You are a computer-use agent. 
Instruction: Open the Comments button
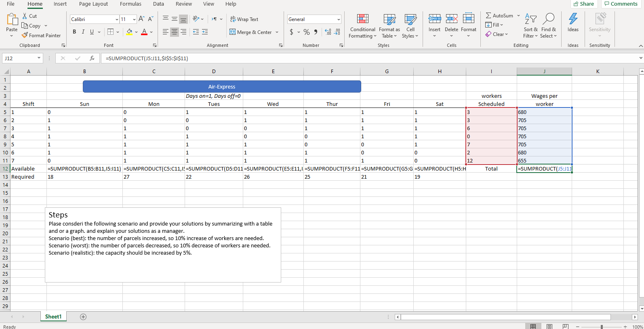[621, 4]
